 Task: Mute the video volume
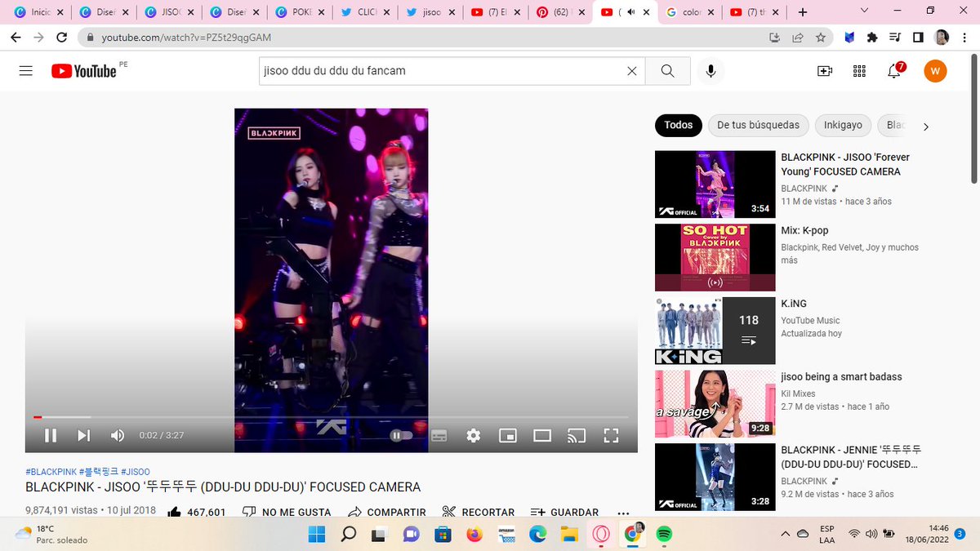118,436
